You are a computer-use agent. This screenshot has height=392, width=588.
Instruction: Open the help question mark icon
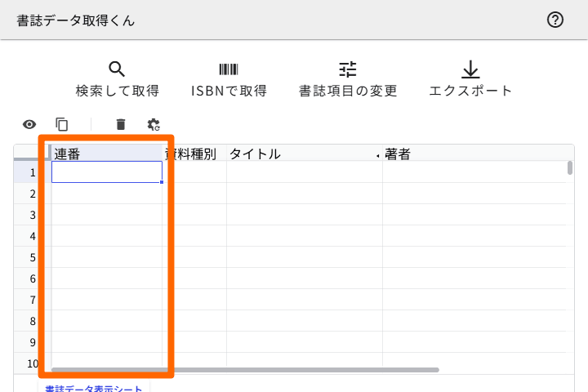click(555, 20)
